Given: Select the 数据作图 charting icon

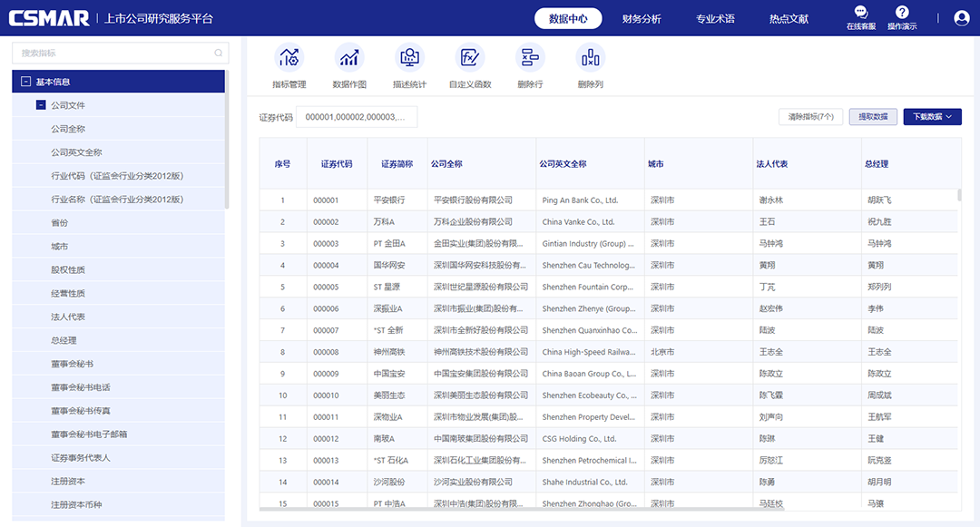Looking at the screenshot, I should 350,63.
